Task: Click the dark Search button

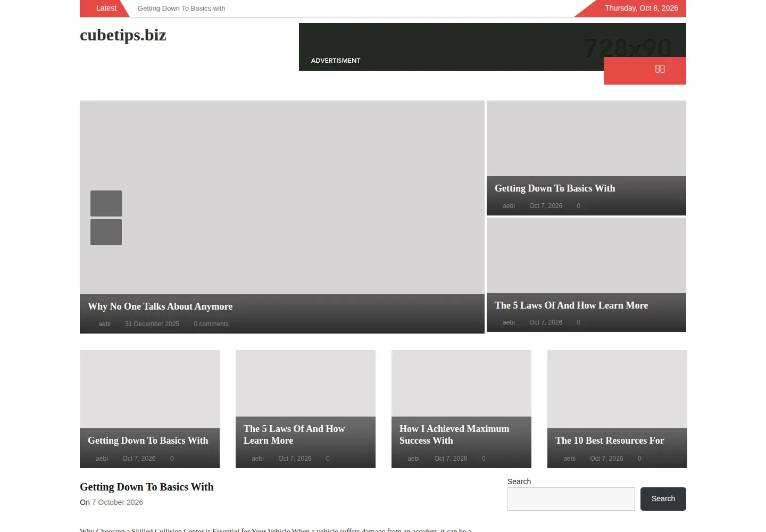Action: tap(663, 499)
